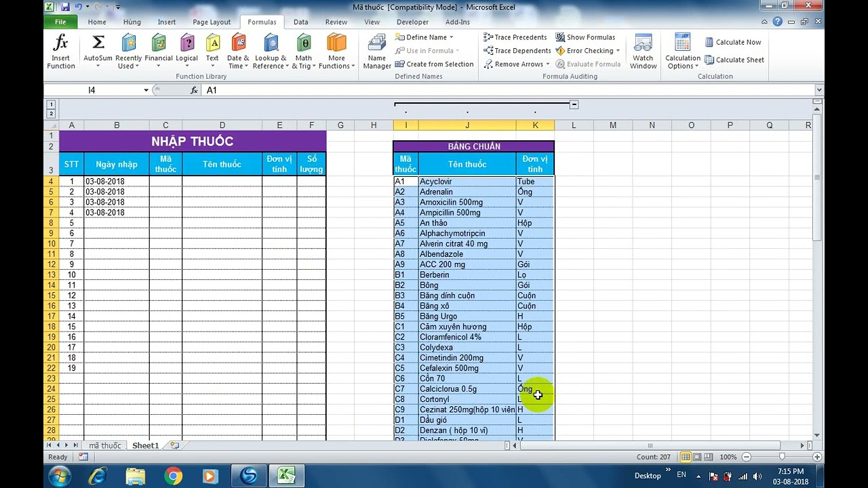Minimize the ribbon with caret icon
The image size is (868, 488).
coord(765,22)
